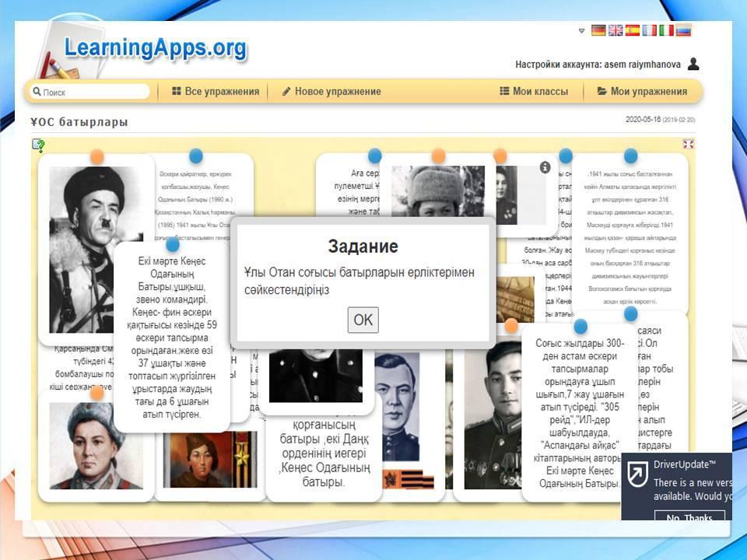Image resolution: width=747 pixels, height=560 pixels.
Task: Choose the Spanish flag language
Action: pos(632,30)
